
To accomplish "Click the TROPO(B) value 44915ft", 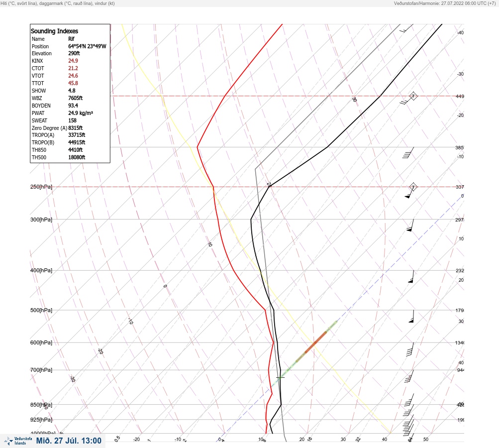I will point(77,142).
